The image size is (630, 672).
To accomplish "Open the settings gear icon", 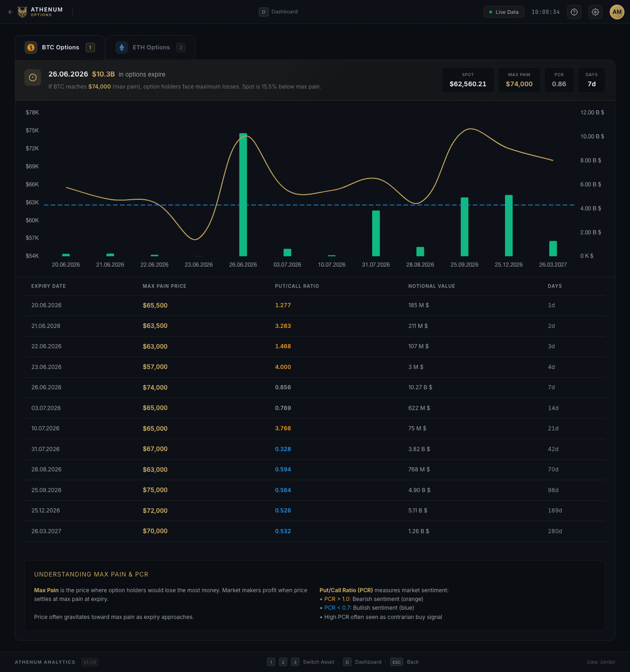I will [x=595, y=12].
